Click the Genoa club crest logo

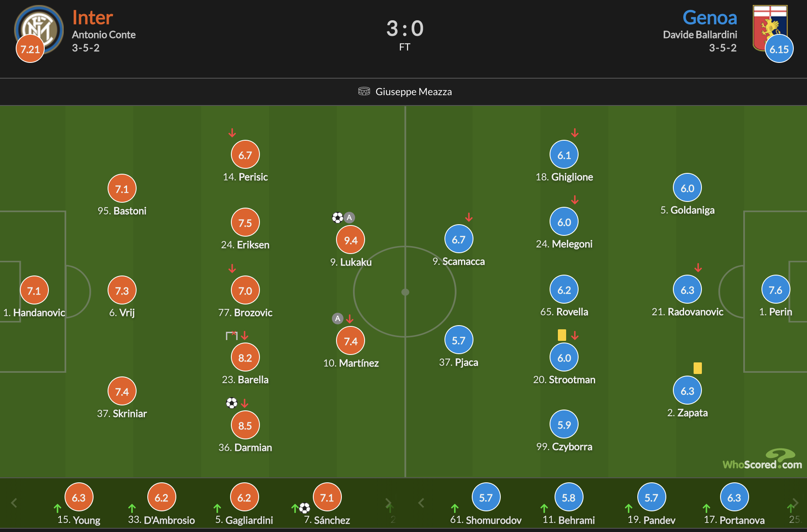point(770,28)
